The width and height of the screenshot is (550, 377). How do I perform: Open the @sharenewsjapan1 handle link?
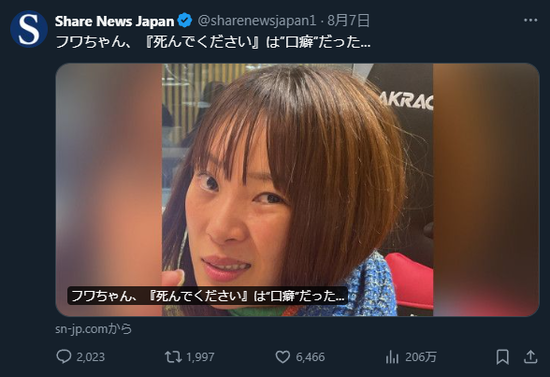pos(257,21)
